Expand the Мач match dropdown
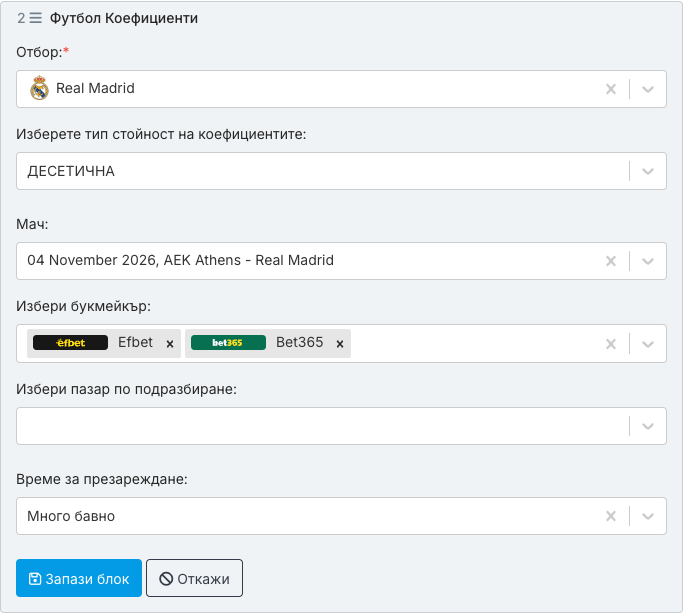This screenshot has height=614, width=683. tap(648, 261)
